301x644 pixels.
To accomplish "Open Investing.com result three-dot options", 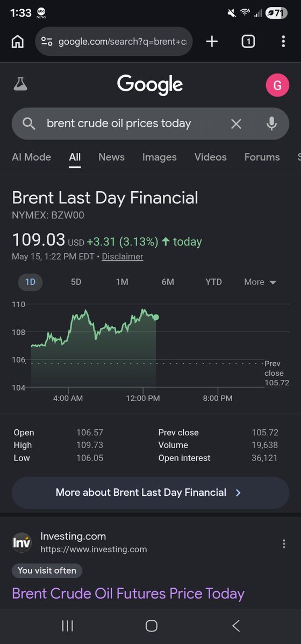I will (284, 544).
